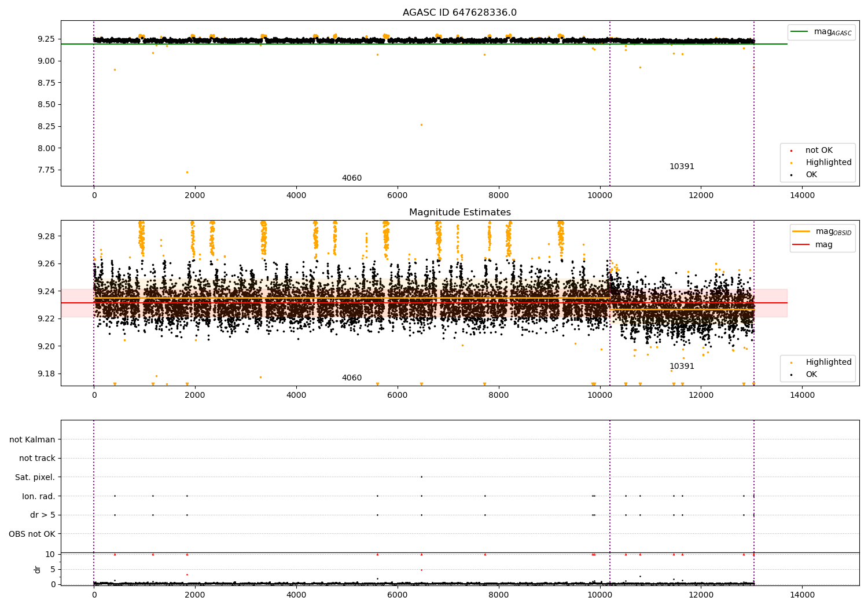The image size is (868, 608).
Task: Click the 'not Kalman' row label
Action: click(x=32, y=439)
